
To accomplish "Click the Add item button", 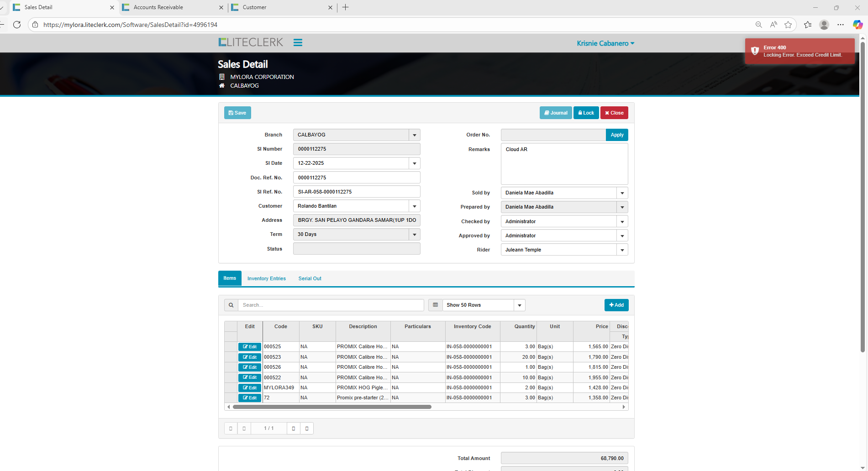I will (616, 305).
